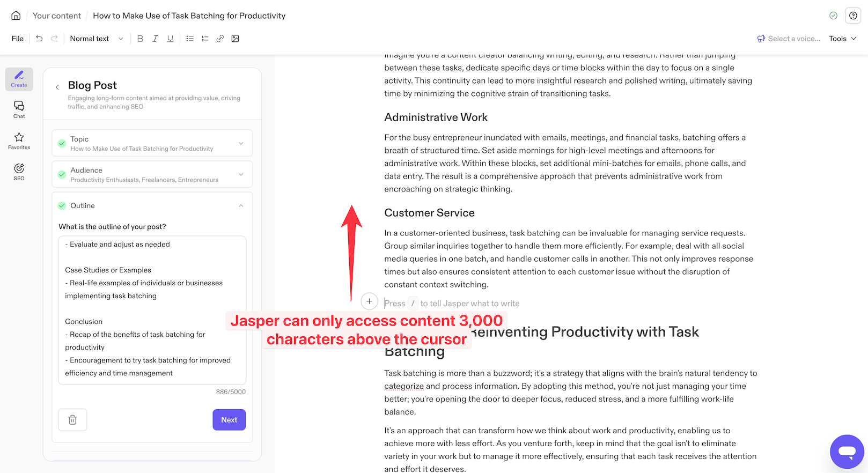Collapse the Outline section
The width and height of the screenshot is (868, 473).
pos(241,206)
